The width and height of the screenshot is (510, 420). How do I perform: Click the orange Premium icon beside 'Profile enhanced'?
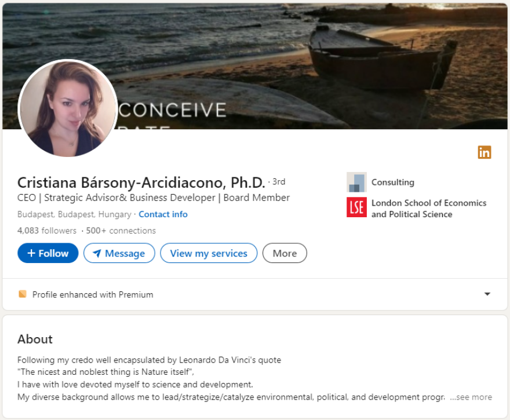click(23, 294)
